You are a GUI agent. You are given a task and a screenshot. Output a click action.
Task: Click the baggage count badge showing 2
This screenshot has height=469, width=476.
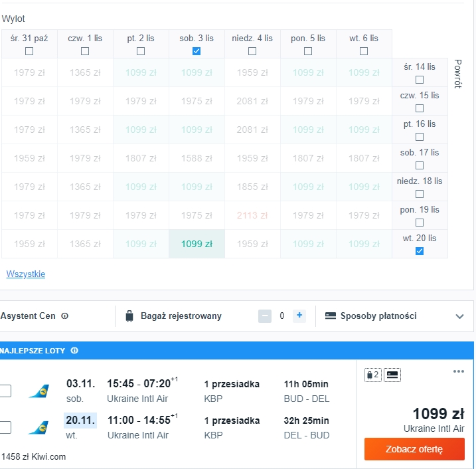(x=373, y=375)
